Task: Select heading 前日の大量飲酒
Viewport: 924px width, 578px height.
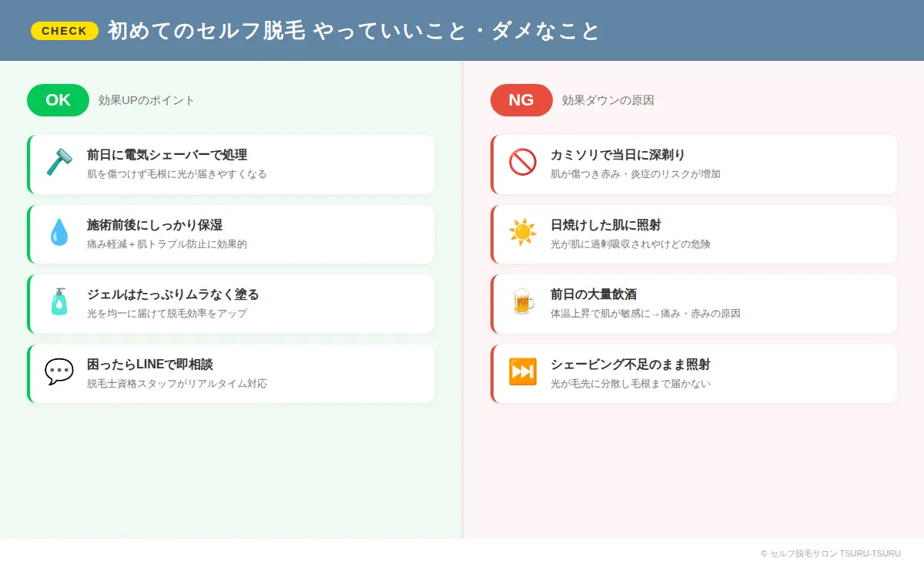Action: (x=593, y=294)
